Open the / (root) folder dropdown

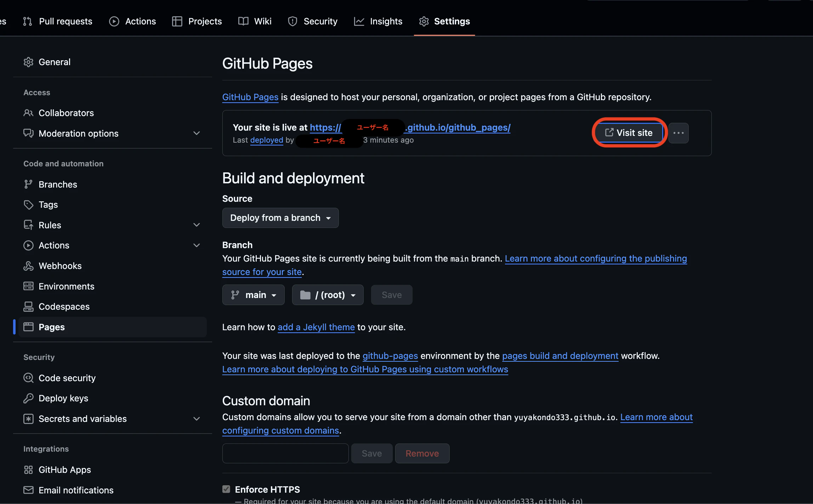[328, 295]
